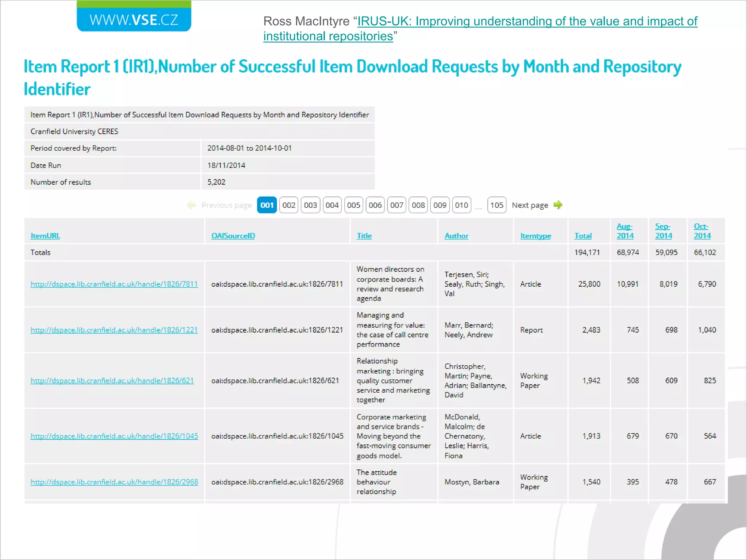Open item URL handle/1826/2968

click(x=114, y=482)
